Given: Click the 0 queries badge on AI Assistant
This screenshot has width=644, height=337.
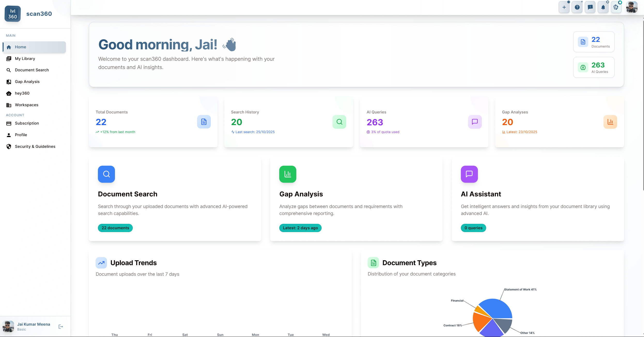Looking at the screenshot, I should pos(473,228).
